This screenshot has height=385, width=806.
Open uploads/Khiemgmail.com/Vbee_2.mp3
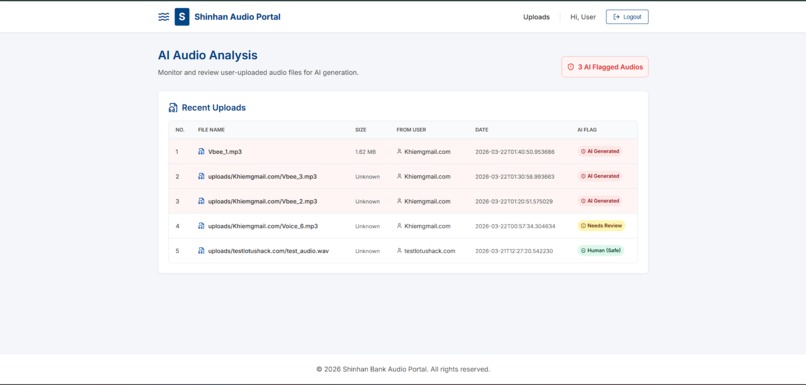pos(263,201)
